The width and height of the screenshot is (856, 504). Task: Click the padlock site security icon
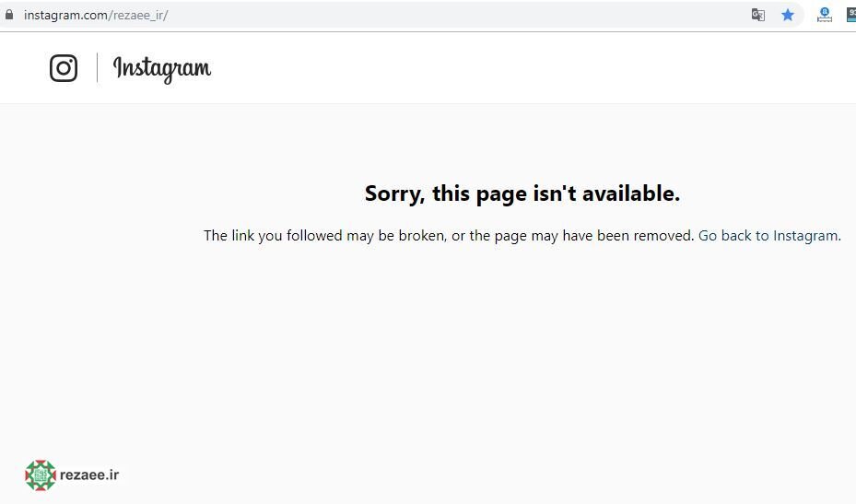(8, 15)
